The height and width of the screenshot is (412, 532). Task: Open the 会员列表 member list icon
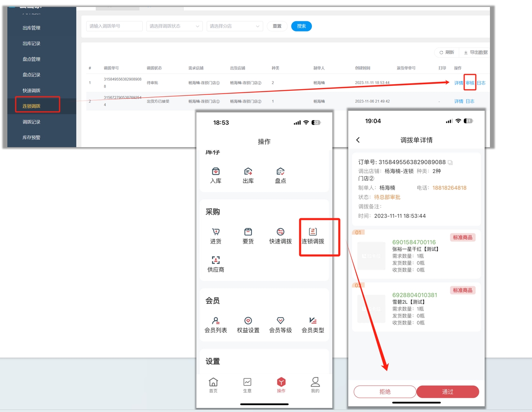216,321
